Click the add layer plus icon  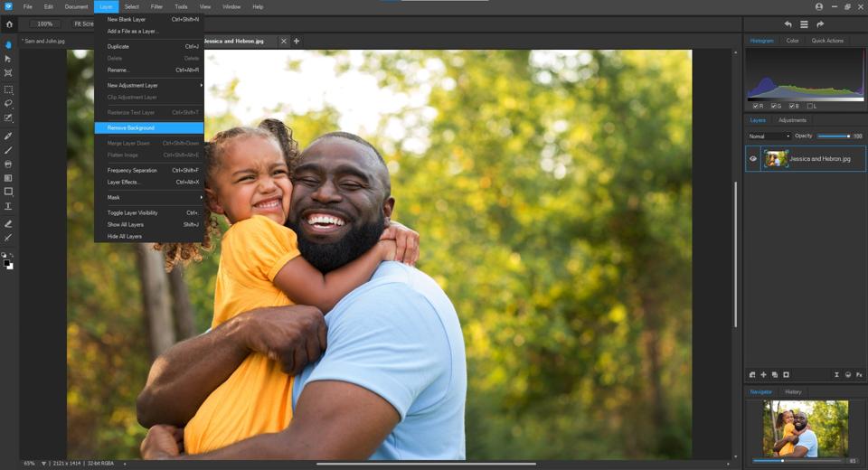(763, 374)
